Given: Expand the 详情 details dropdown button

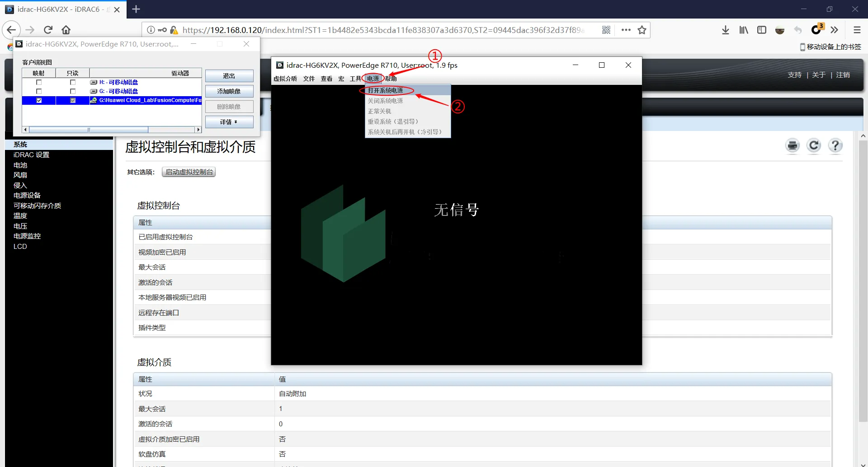Looking at the screenshot, I should [229, 122].
